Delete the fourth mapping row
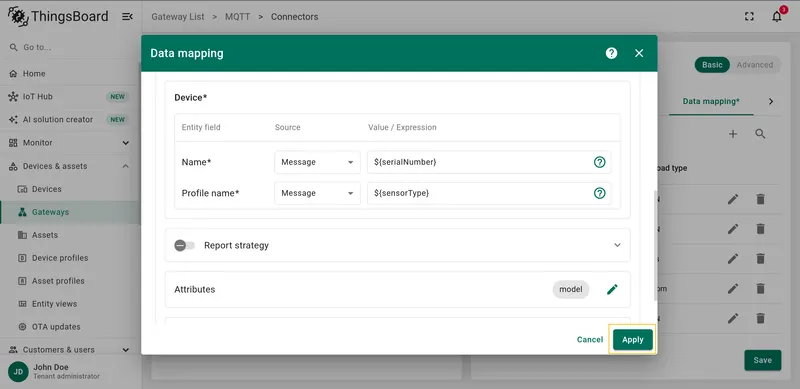The image size is (800, 389). 760,288
